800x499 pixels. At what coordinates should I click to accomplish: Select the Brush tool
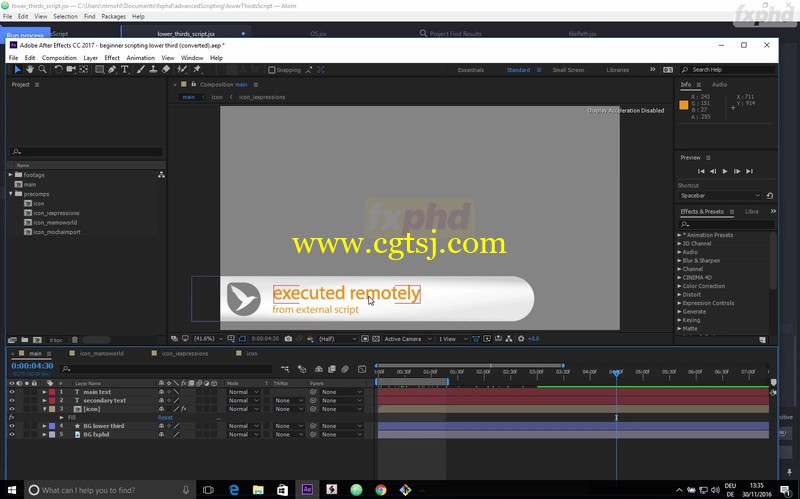click(x=140, y=69)
